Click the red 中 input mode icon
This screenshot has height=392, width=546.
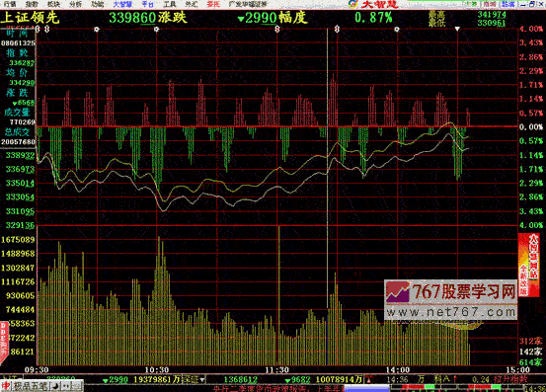tap(6, 386)
